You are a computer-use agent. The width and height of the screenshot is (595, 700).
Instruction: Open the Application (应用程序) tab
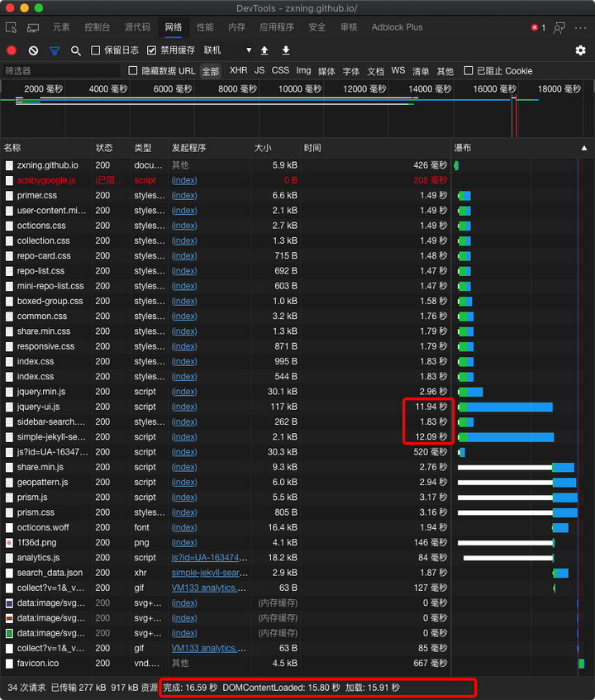pos(277,27)
